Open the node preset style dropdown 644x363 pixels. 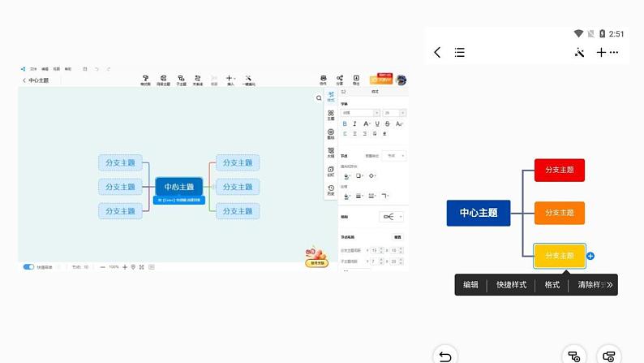(x=394, y=156)
